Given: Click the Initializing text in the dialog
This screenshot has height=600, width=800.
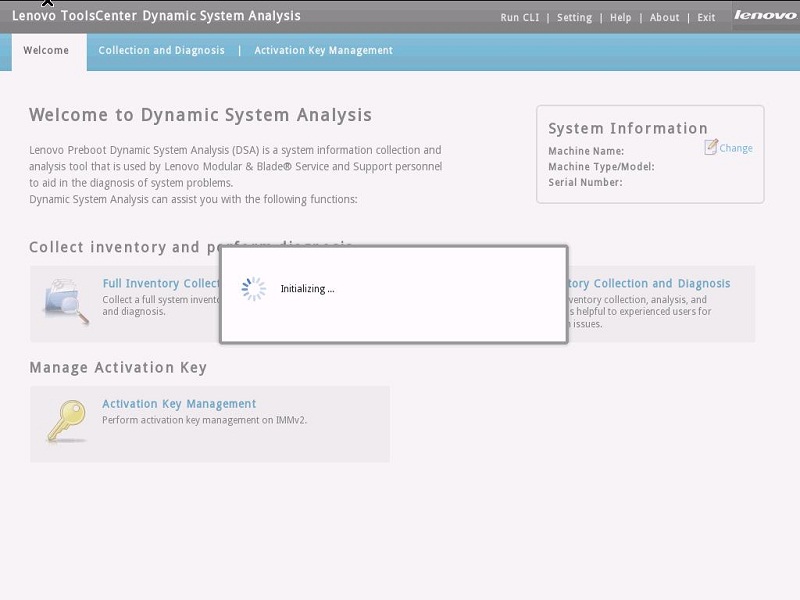Looking at the screenshot, I should [x=307, y=289].
